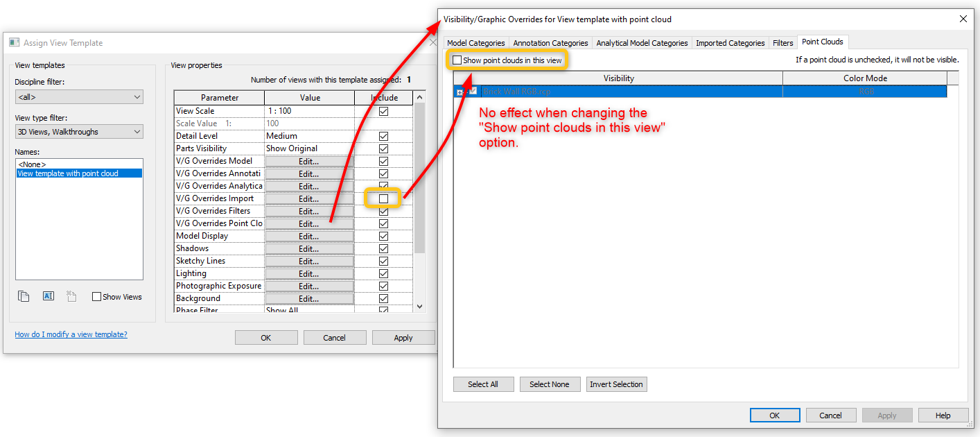980x437 pixels.
Task: Click Edit for V/G Overrides Point Clouds
Action: pyautogui.click(x=310, y=223)
